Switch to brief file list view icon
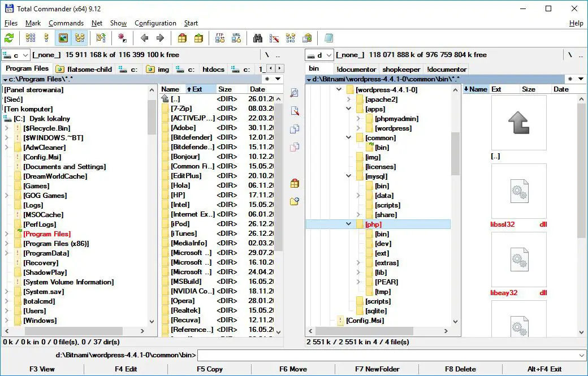The height and width of the screenshot is (376, 588). [31, 38]
